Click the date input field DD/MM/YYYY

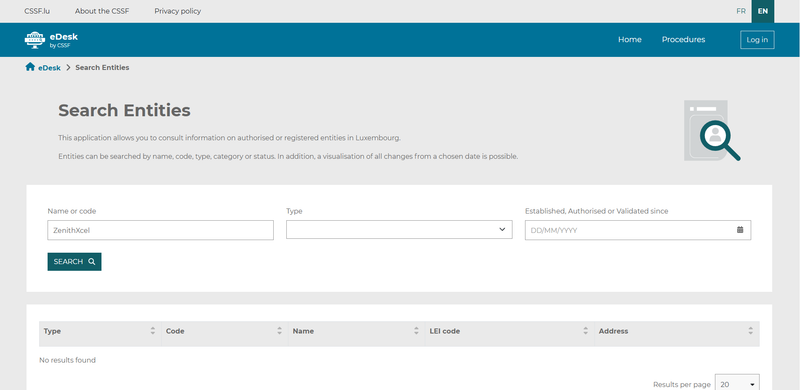(638, 230)
